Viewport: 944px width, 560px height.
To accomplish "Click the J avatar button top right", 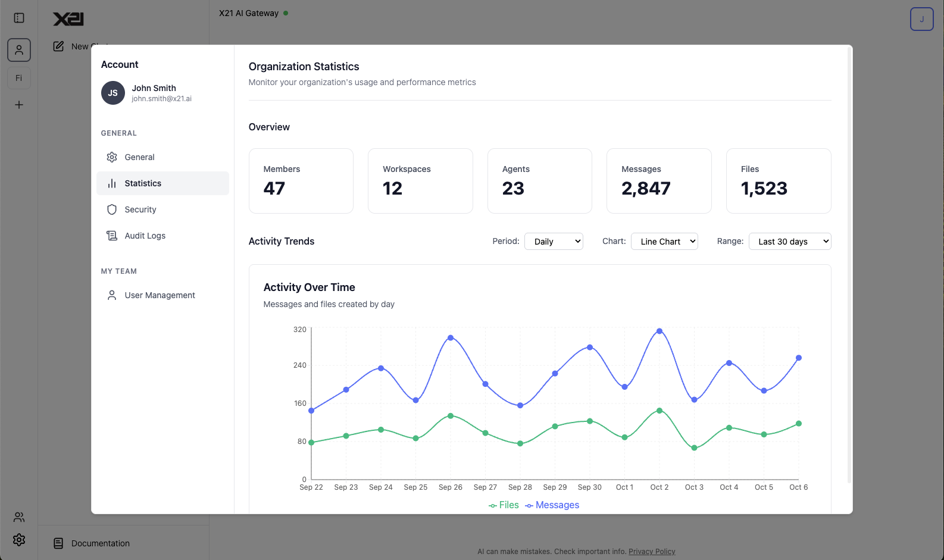I will click(921, 19).
